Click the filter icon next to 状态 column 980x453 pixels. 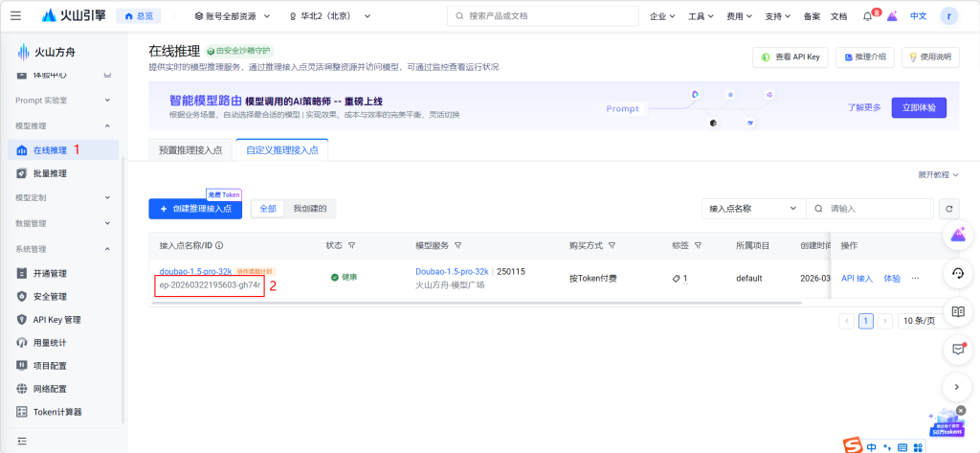(352, 245)
